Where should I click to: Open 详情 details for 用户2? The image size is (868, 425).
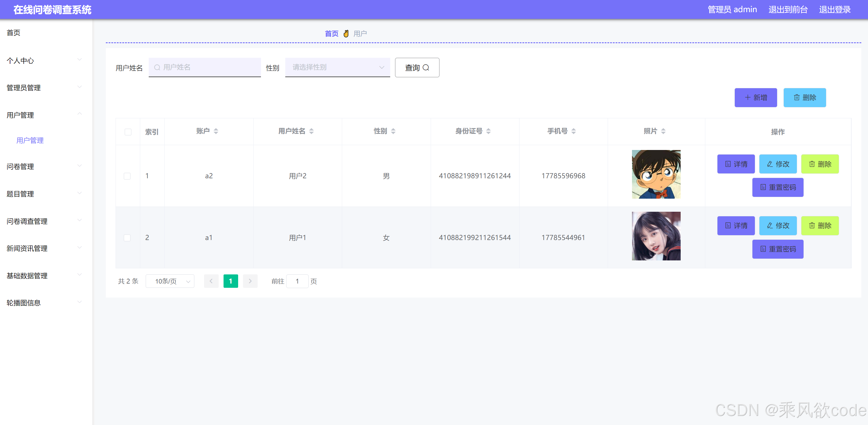click(x=736, y=164)
